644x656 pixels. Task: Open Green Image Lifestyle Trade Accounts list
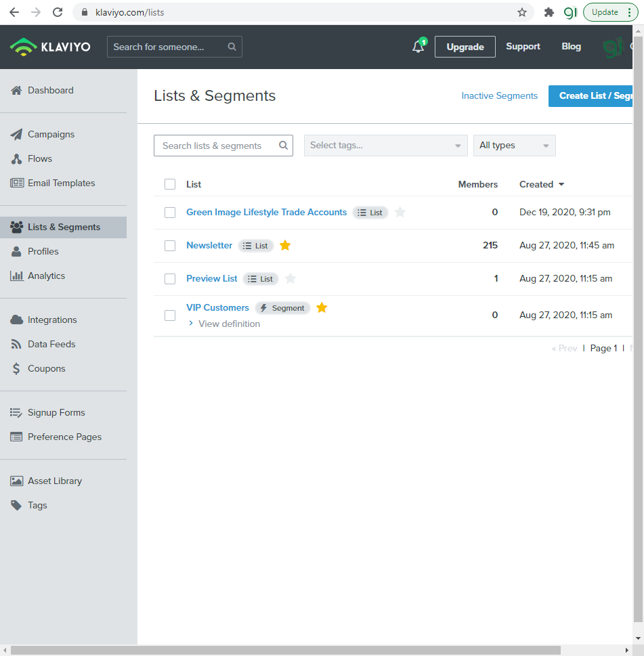(267, 212)
